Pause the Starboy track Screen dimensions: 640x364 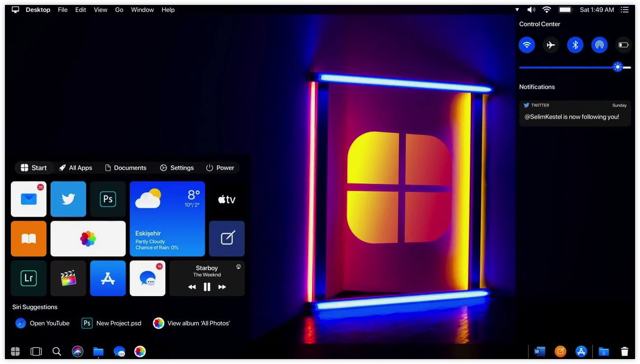point(207,287)
